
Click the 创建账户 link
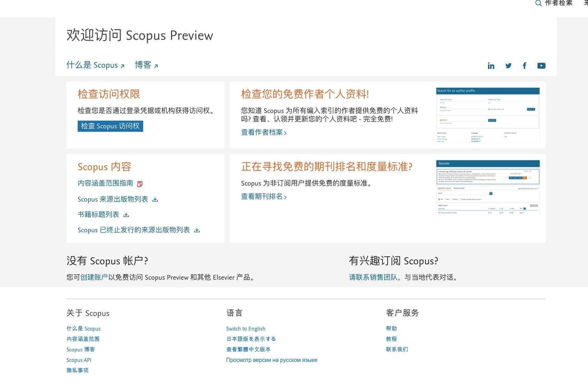point(94,278)
